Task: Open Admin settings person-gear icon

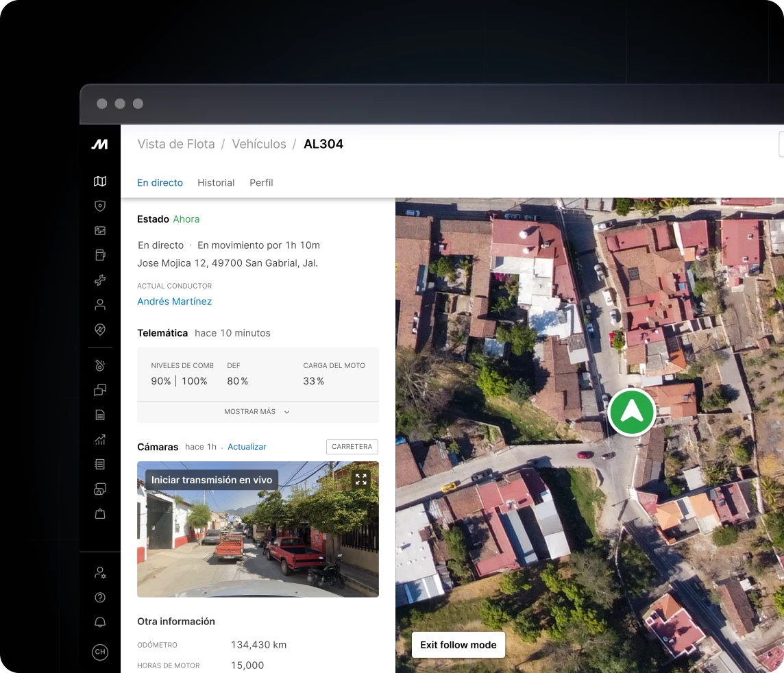Action: click(x=100, y=572)
